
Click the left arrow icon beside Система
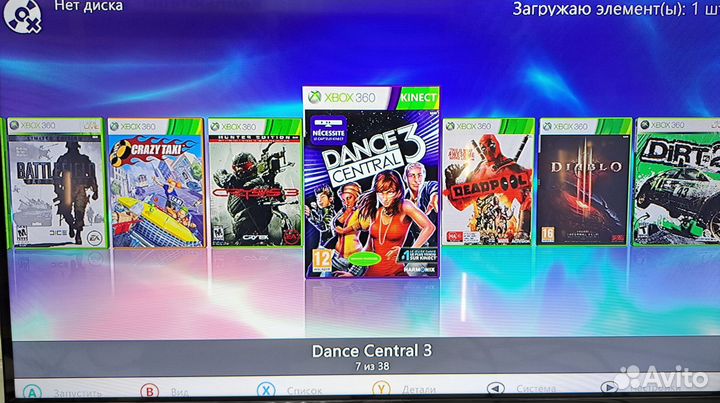(495, 388)
